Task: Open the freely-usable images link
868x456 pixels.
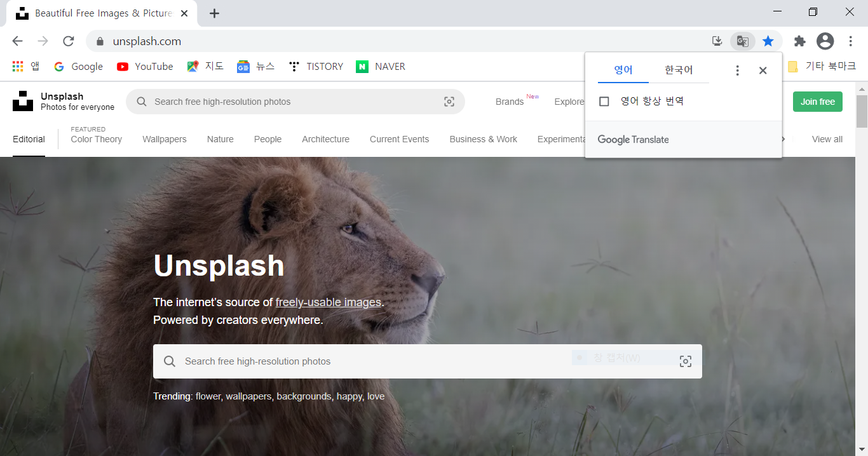Action: 329,302
